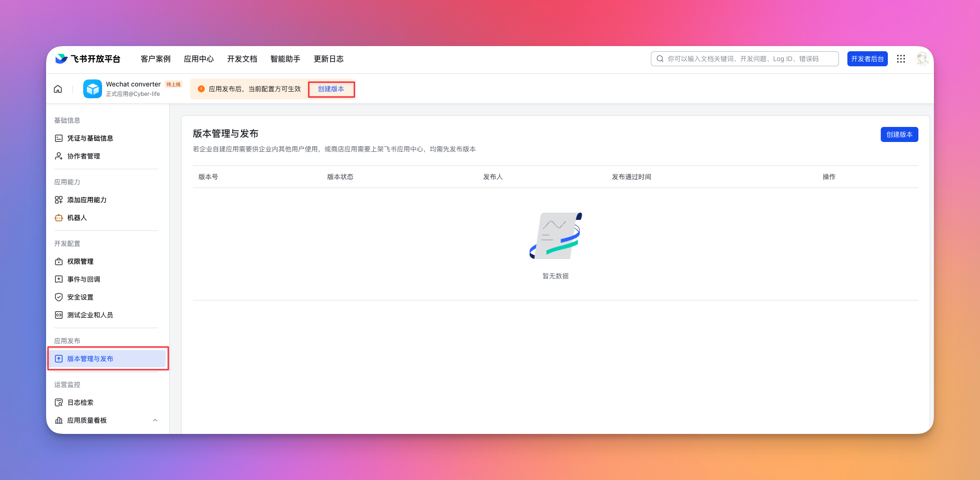
Task: Open the 开发文档 menu
Action: pyautogui.click(x=242, y=59)
